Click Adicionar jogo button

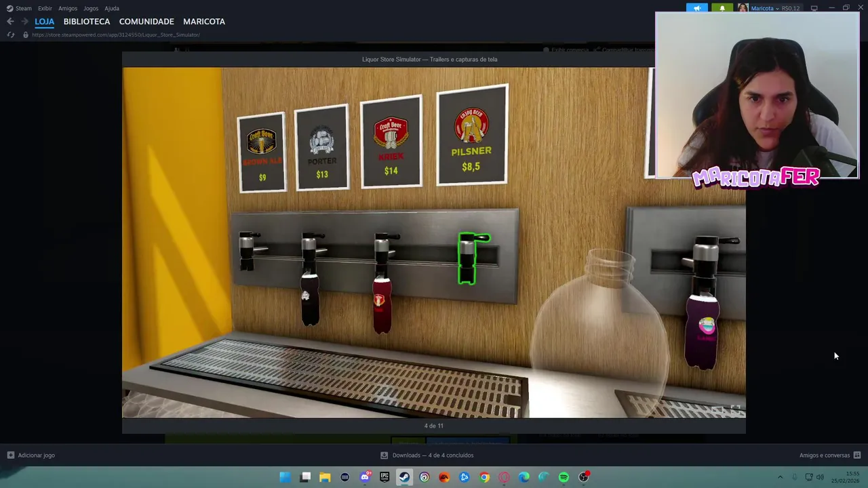pos(31,455)
